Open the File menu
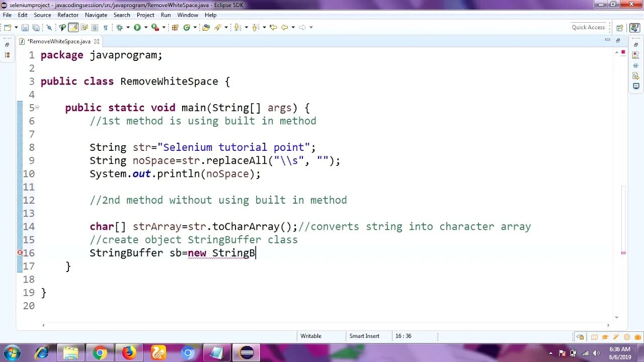The width and height of the screenshot is (644, 362). pyautogui.click(x=7, y=15)
